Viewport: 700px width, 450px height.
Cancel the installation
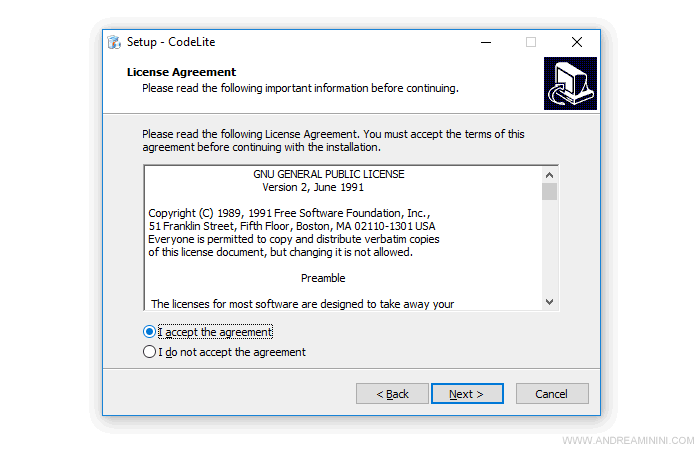(x=551, y=394)
